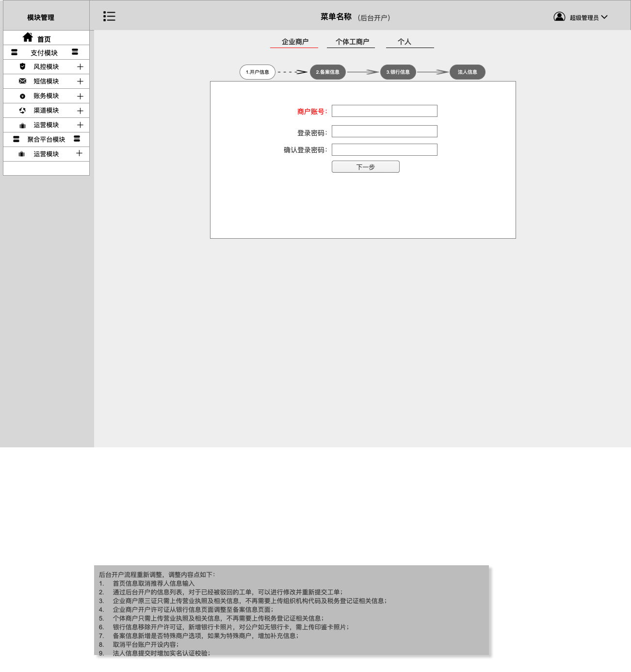Click the stack icon right of 支付模块
This screenshot has width=631, height=672.
[x=75, y=52]
